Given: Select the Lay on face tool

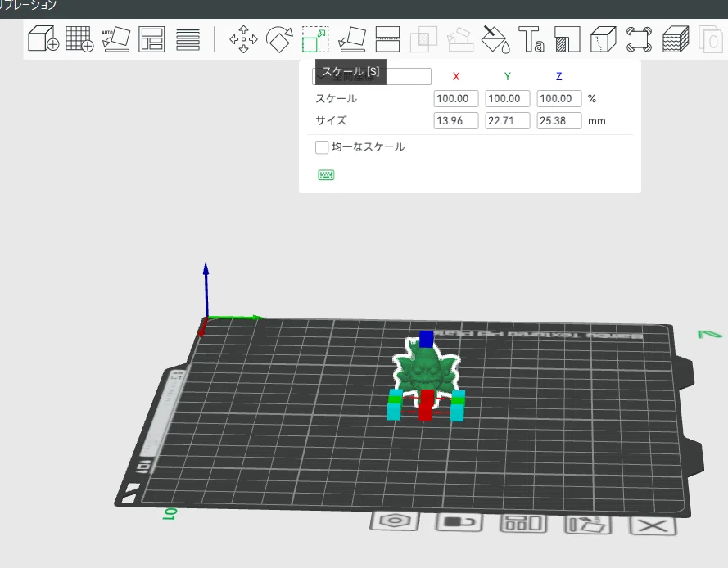Looking at the screenshot, I should pyautogui.click(x=351, y=39).
